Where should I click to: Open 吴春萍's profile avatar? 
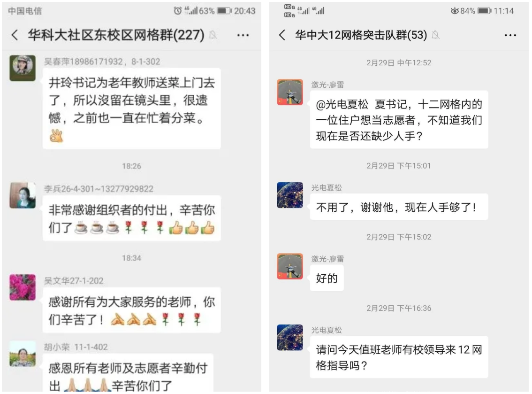(x=23, y=68)
